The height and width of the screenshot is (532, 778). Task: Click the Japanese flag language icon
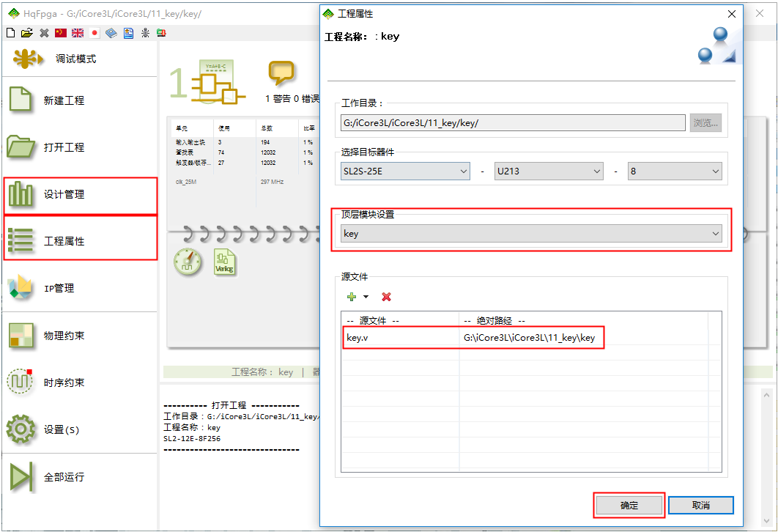(95, 33)
